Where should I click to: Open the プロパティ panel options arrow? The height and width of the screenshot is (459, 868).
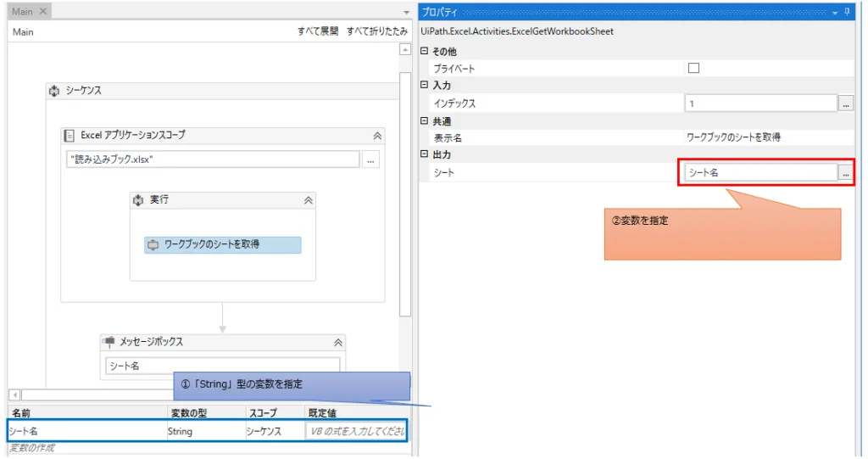point(835,12)
